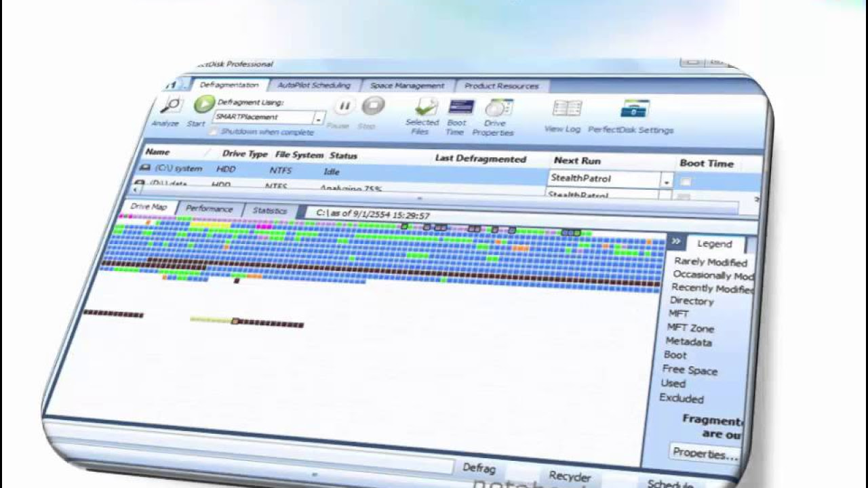
Task: Switch to the AutoPilot Scheduling tab
Action: click(x=314, y=85)
